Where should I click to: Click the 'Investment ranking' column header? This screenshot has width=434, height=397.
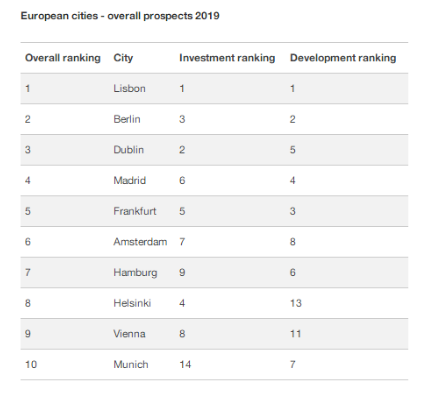227,58
